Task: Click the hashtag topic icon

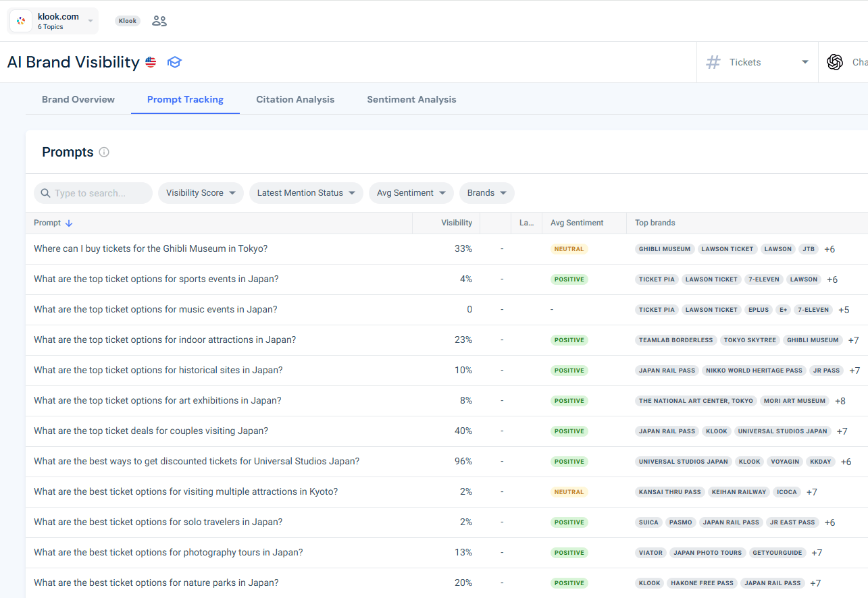Action: coord(713,62)
